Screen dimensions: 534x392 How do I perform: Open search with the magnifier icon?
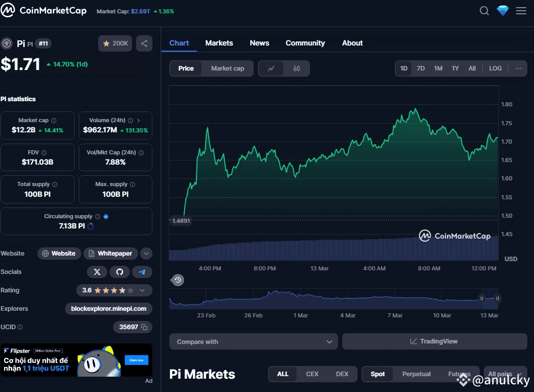tap(484, 11)
